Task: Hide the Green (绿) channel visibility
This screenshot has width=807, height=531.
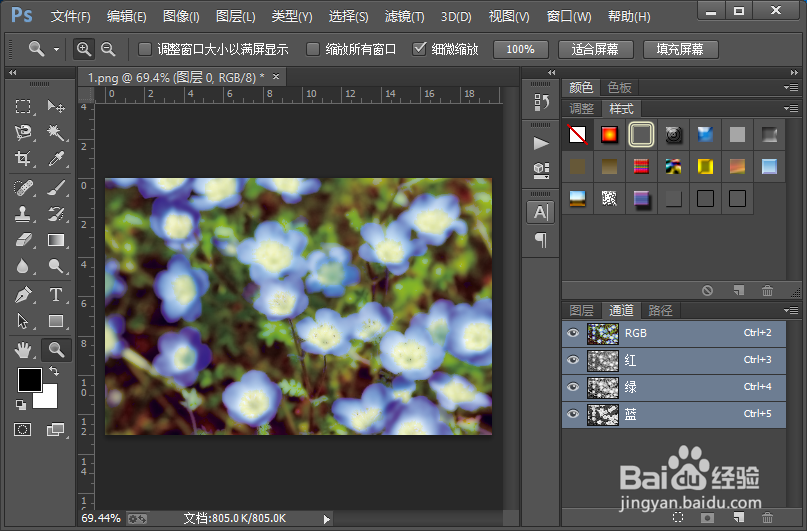Action: click(573, 387)
